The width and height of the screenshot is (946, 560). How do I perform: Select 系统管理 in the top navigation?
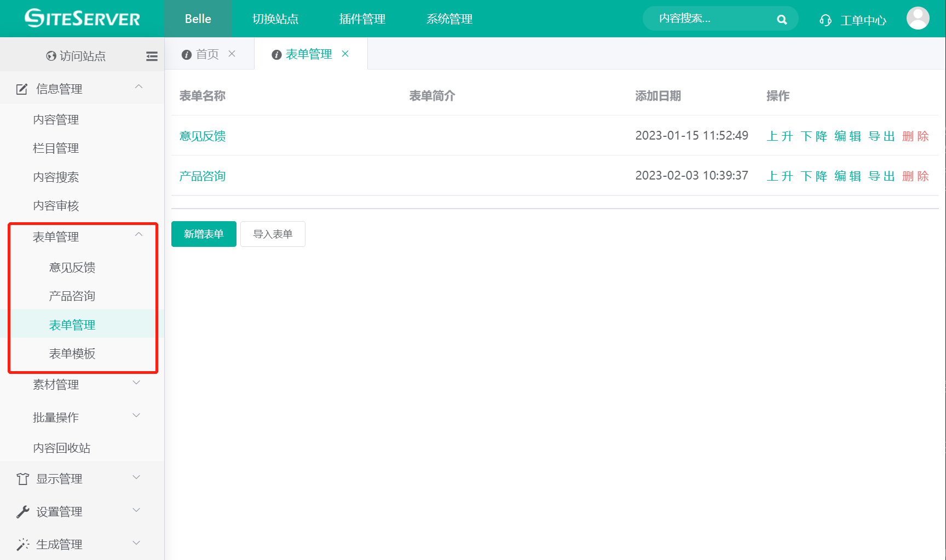pos(449,19)
